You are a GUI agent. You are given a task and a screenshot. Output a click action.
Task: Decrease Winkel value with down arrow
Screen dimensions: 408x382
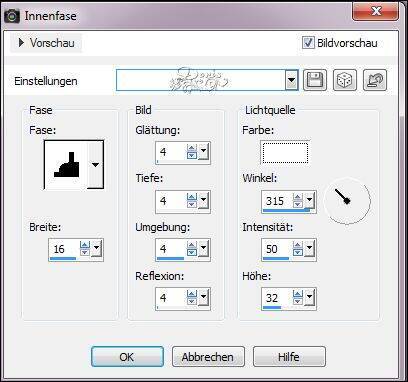[x=298, y=204]
